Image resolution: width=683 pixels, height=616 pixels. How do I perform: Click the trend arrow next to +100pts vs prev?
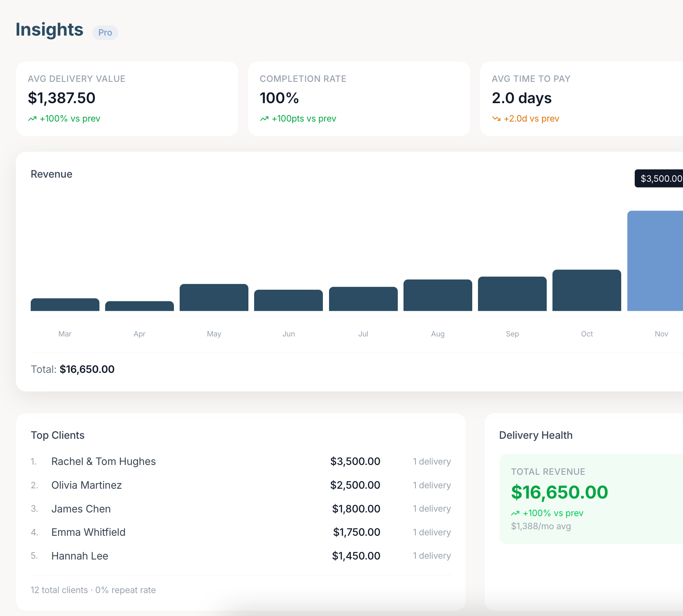pos(264,119)
